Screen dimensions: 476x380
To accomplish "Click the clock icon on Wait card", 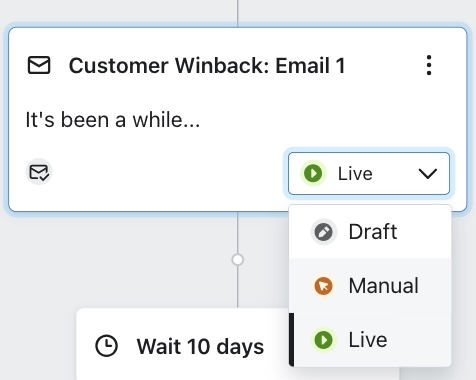I will (x=106, y=346).
